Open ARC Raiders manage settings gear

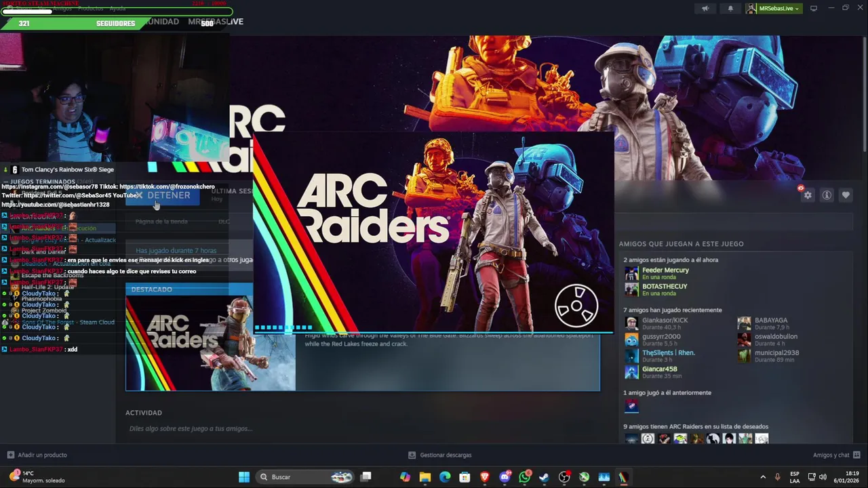coord(808,195)
